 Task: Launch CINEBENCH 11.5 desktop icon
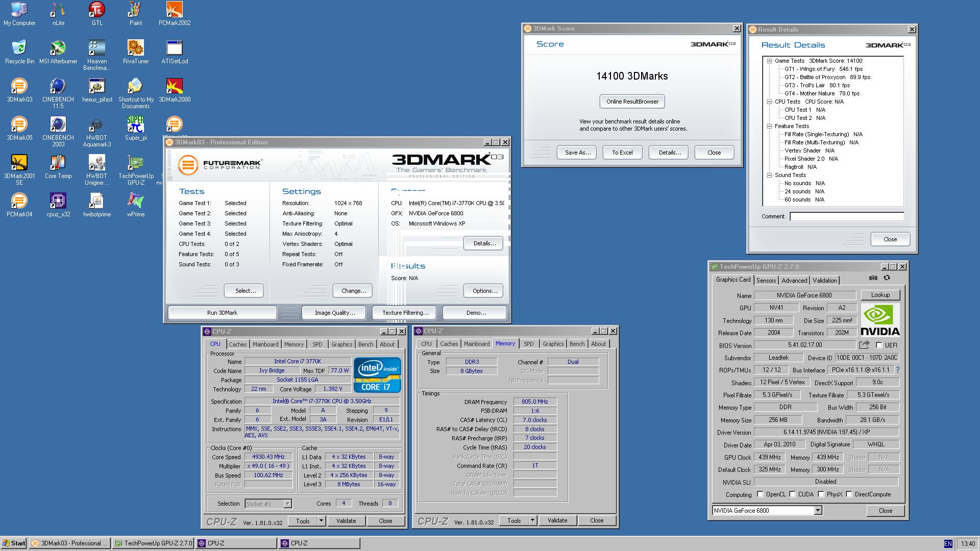click(58, 93)
